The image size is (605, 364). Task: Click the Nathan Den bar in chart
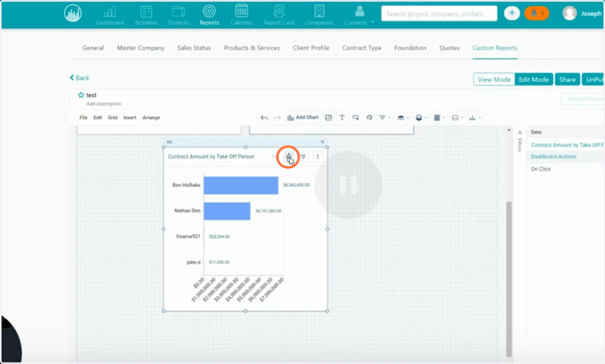point(227,211)
